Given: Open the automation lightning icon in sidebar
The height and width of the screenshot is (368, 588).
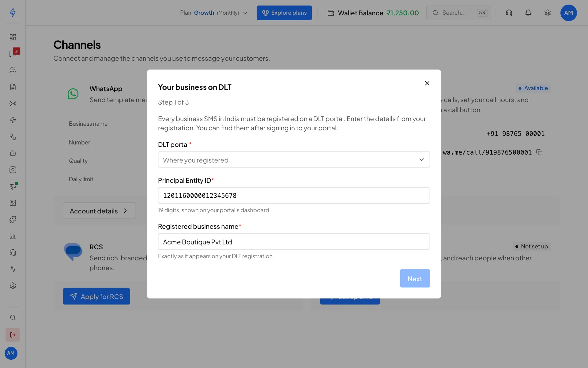Looking at the screenshot, I should pyautogui.click(x=13, y=120).
